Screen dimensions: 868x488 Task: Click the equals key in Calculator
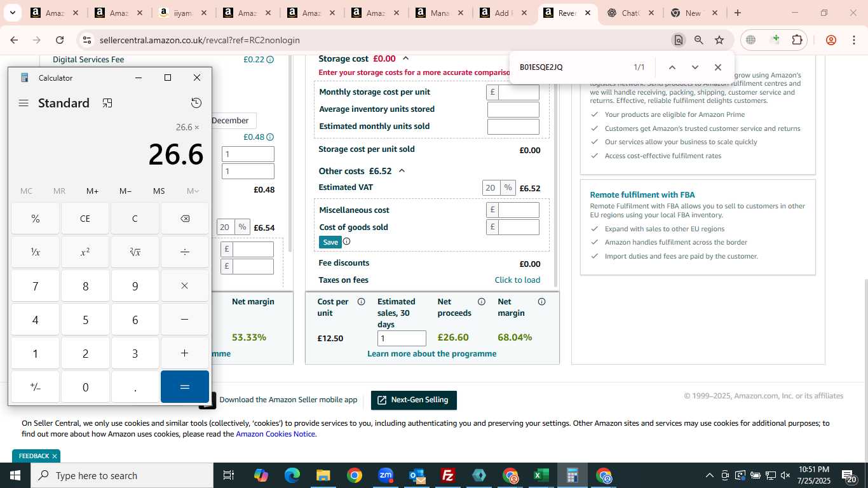185,387
